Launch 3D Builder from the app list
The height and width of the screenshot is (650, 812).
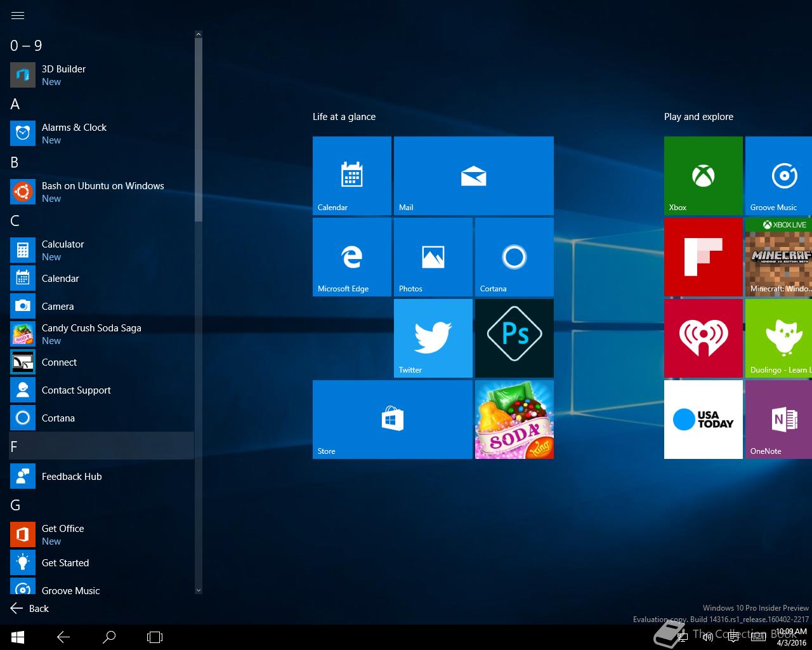[x=101, y=75]
